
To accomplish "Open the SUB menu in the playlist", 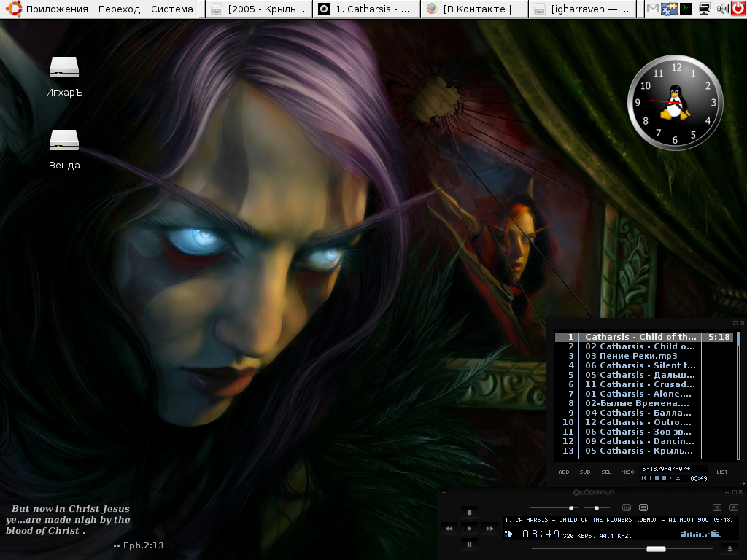I will pos(585,472).
